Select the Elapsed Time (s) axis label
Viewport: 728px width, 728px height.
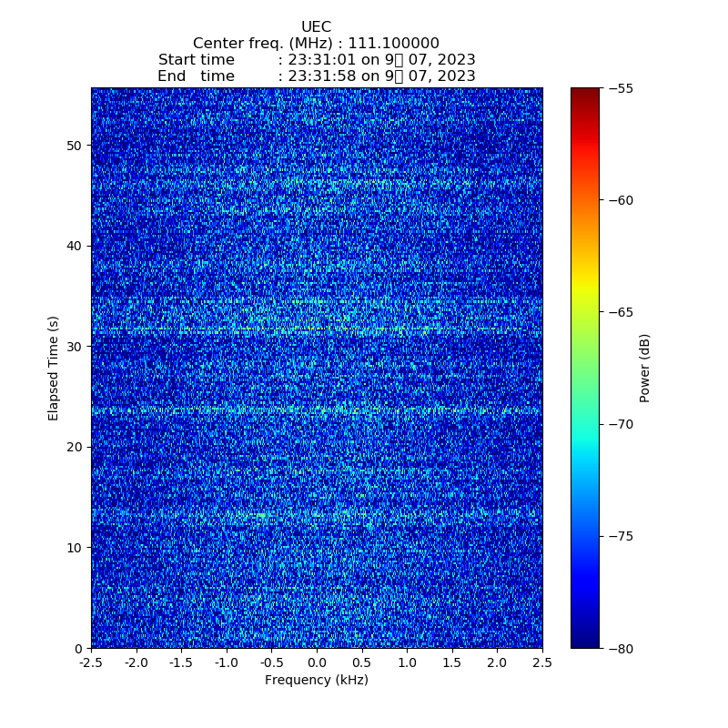[54, 368]
